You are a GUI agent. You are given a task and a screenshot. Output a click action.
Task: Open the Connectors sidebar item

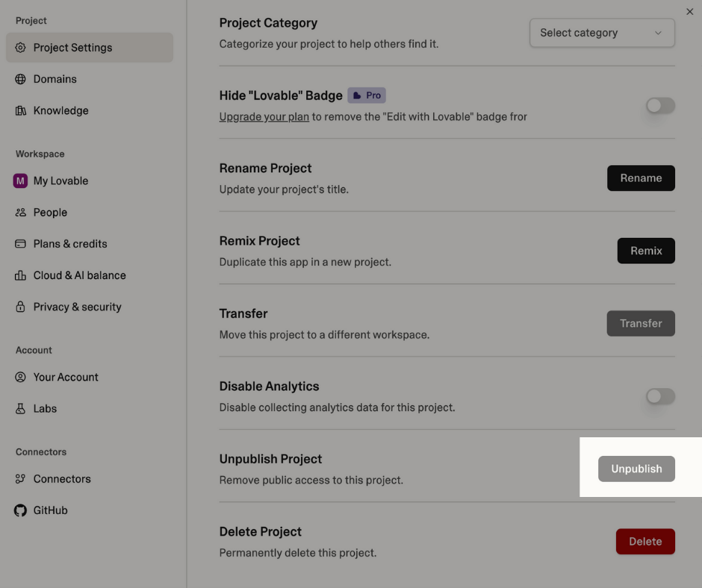tap(62, 479)
